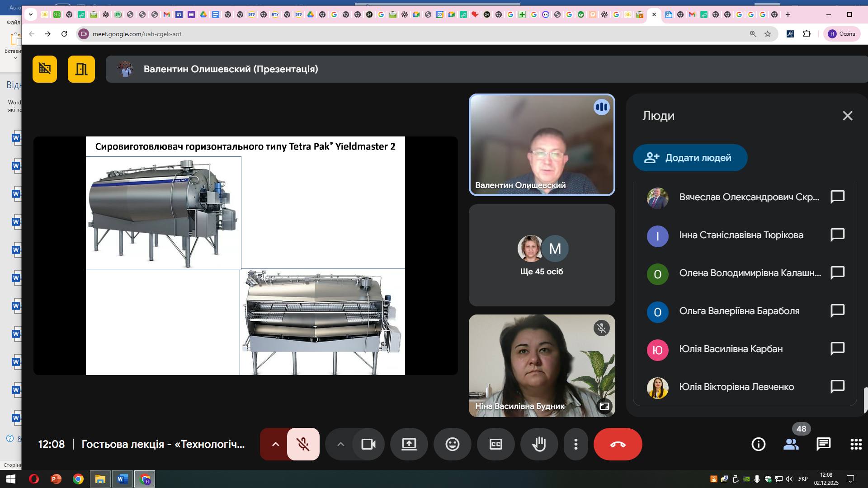868x488 pixels.
Task: Open the people panel showing 48
Action: [791, 444]
